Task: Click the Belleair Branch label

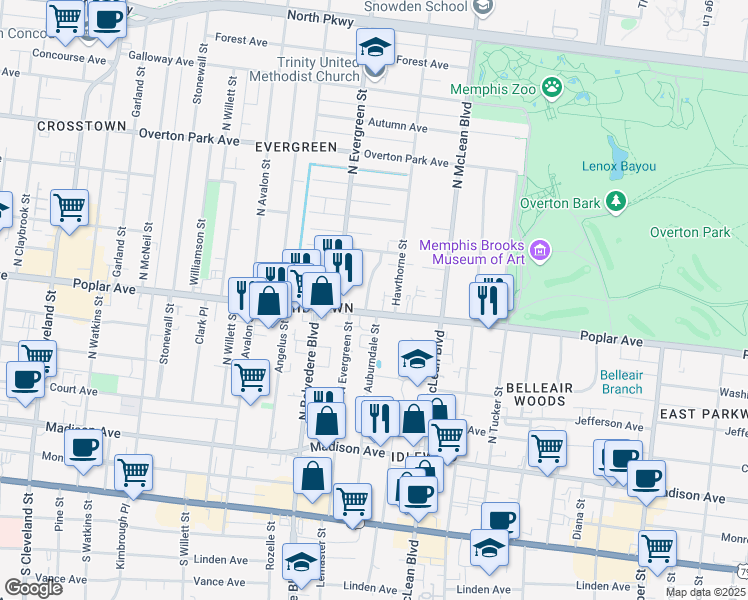Action: point(622,382)
